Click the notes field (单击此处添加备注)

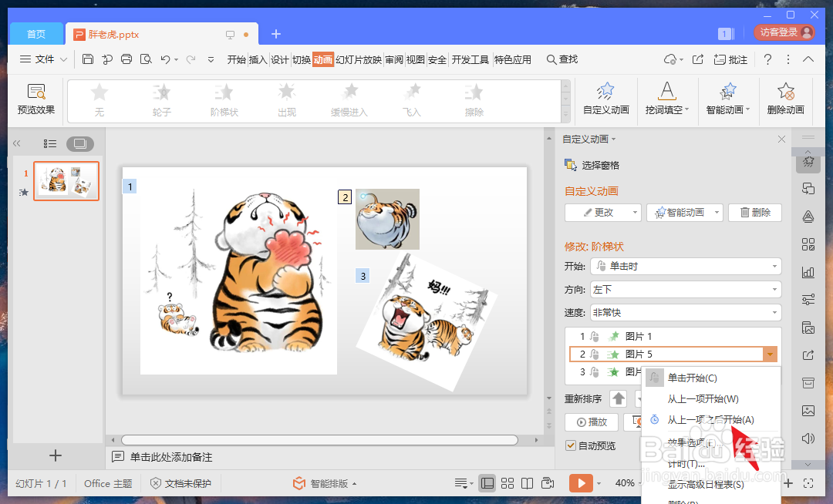tap(171, 457)
